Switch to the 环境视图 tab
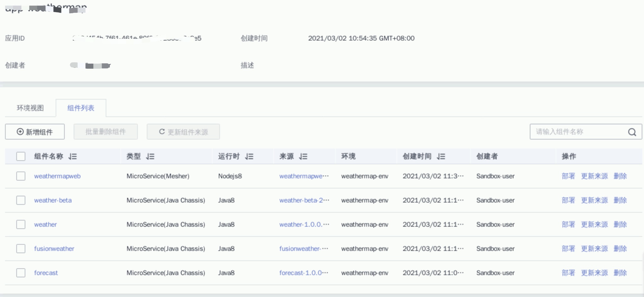 (x=30, y=108)
